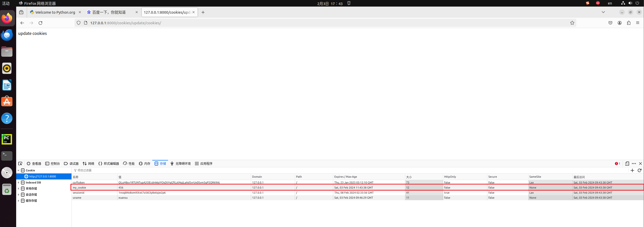Viewport: 644px width, 227px height.
Task: Open the Firefox extensions icon
Action: (629, 23)
